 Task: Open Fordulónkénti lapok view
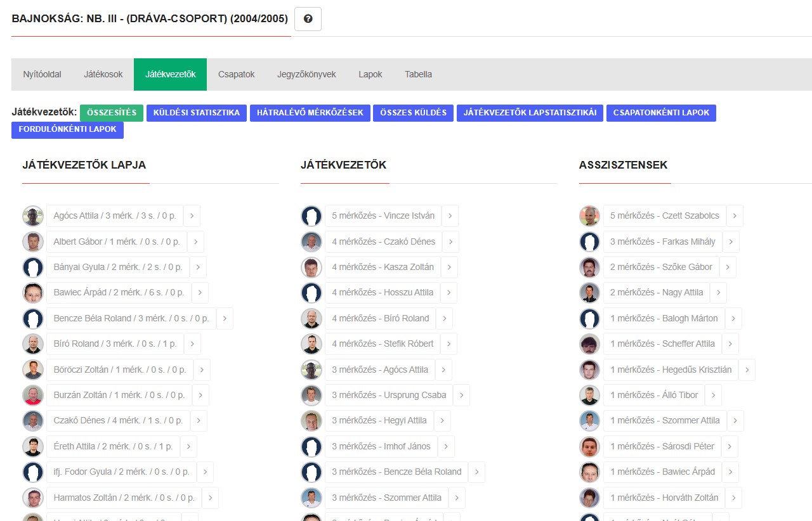[x=68, y=130]
